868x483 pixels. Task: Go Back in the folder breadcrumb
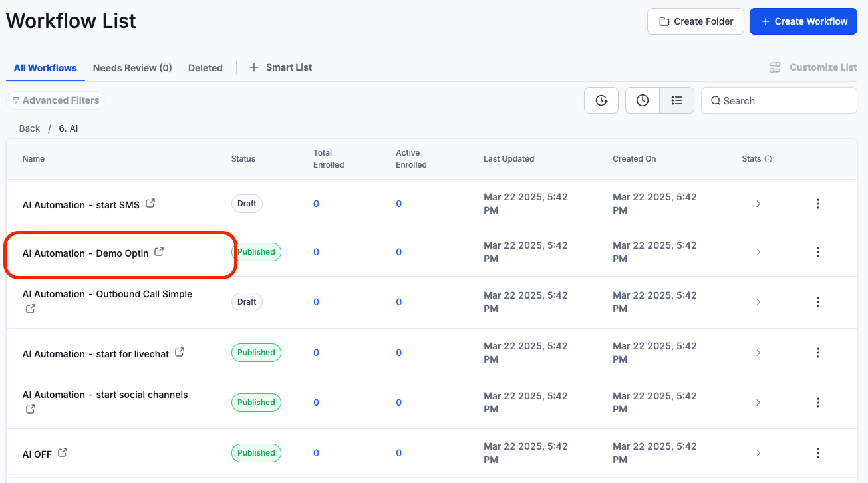[29, 128]
